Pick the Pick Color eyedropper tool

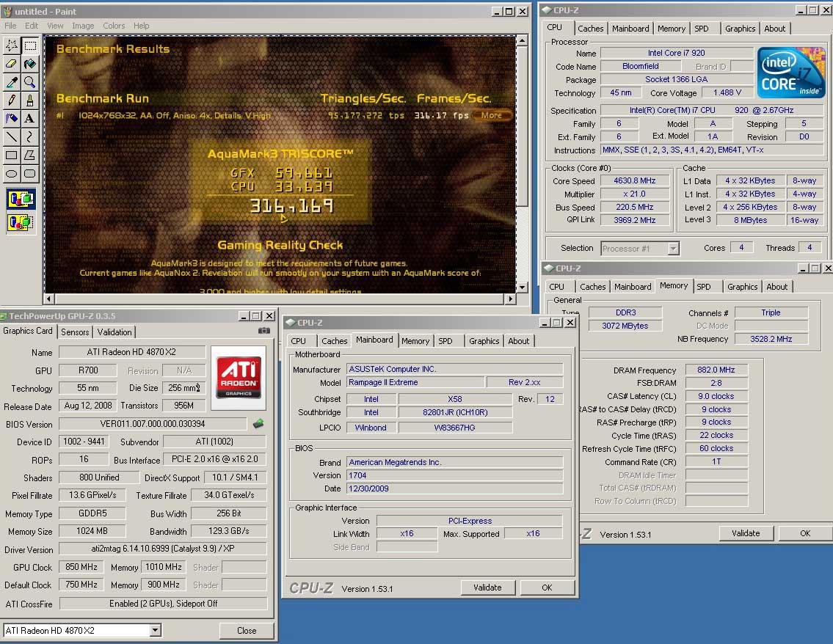point(11,81)
